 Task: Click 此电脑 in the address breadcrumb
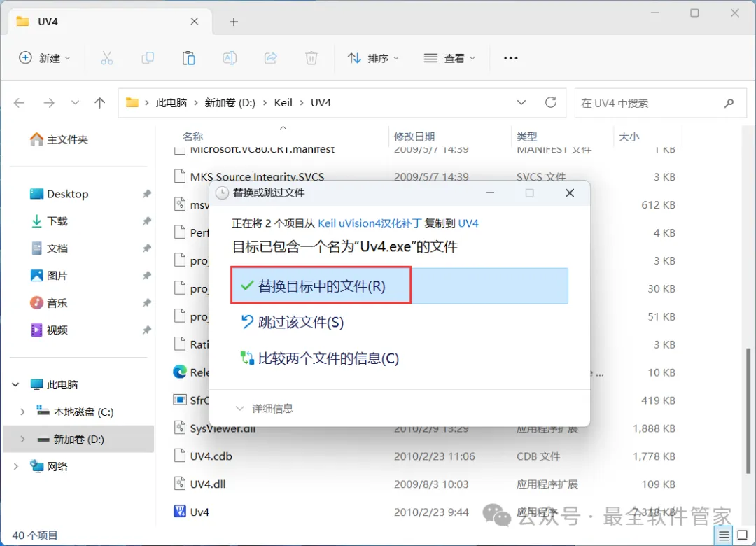click(171, 103)
